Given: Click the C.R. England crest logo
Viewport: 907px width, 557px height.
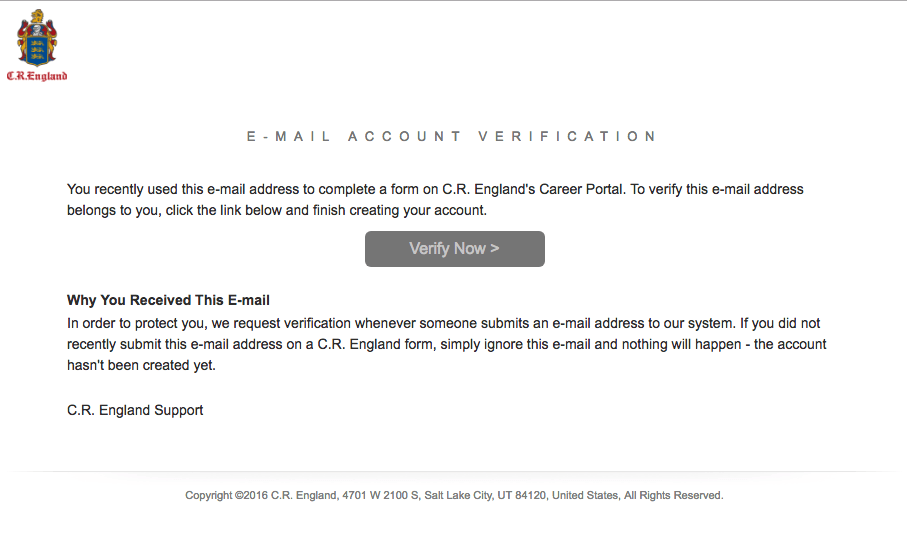Looking at the screenshot, I should (x=37, y=38).
